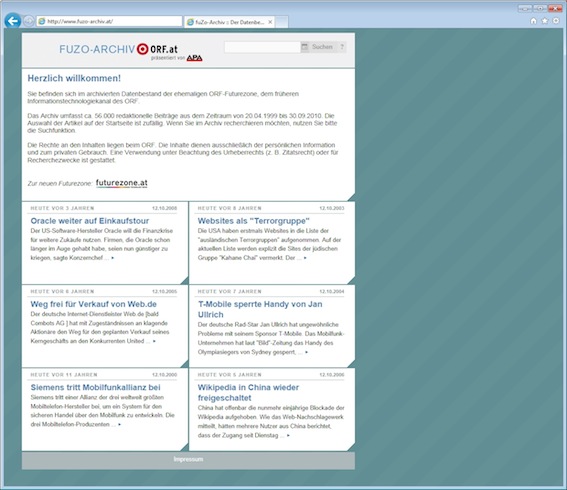567x490 pixels.
Task: Click 'HEUTE VOR 7 JAHREN' label
Action: [229, 291]
